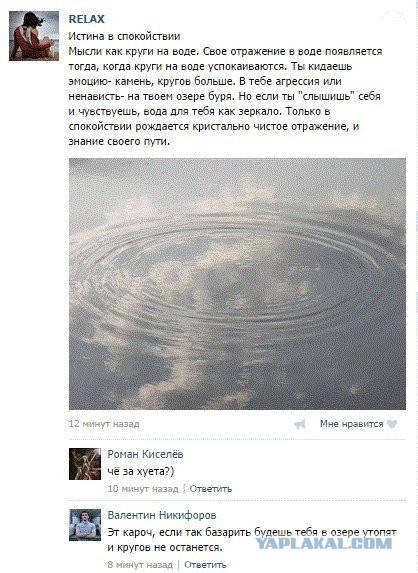This screenshot has width=418, height=573.
Task: Open the RELAX group avatar
Action: tap(34, 36)
